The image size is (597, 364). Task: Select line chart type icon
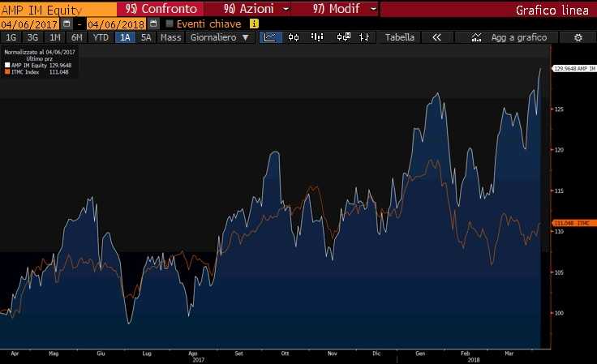click(x=270, y=37)
